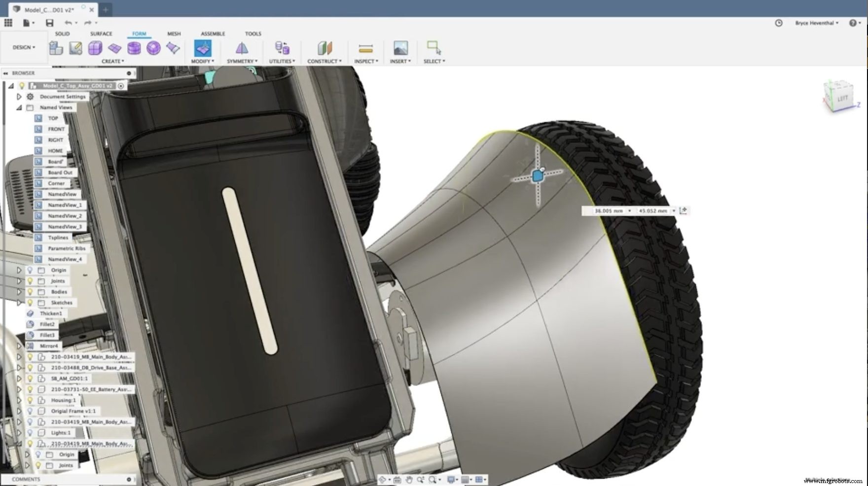This screenshot has width=868, height=486.
Task: Toggle visibility of the Lights:1 component
Action: (31, 432)
